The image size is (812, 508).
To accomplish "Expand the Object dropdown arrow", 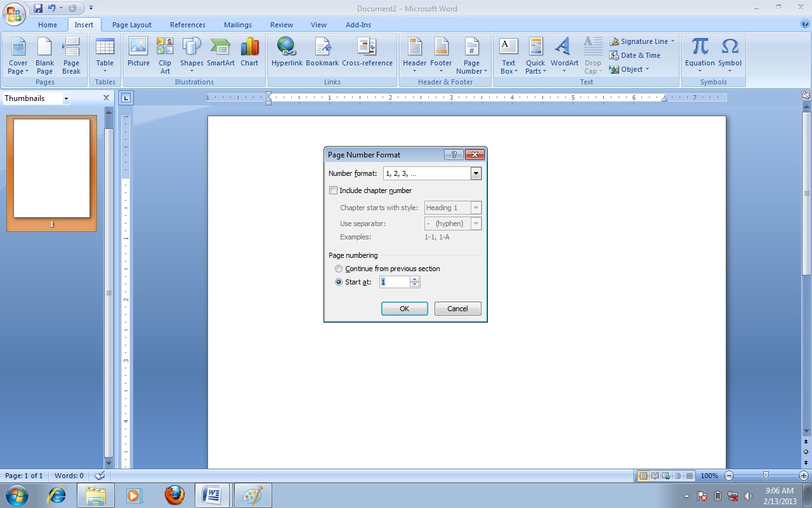I will coord(646,69).
